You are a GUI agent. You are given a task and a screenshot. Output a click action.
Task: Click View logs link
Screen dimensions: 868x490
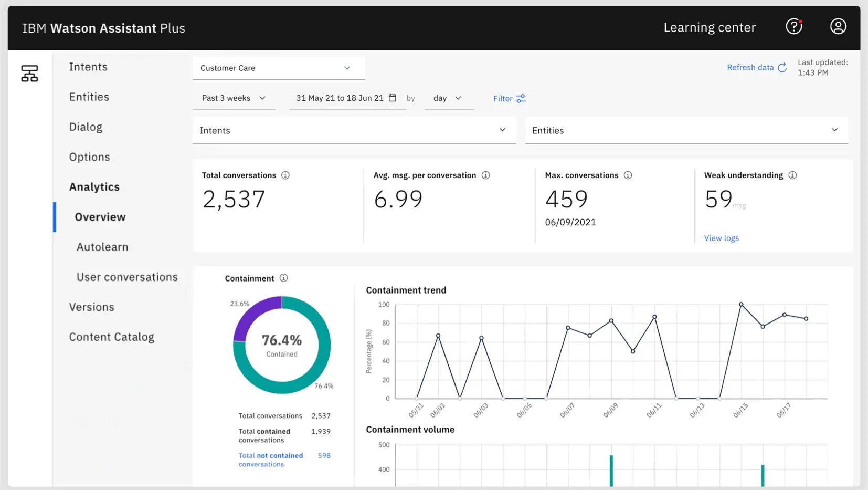(722, 238)
